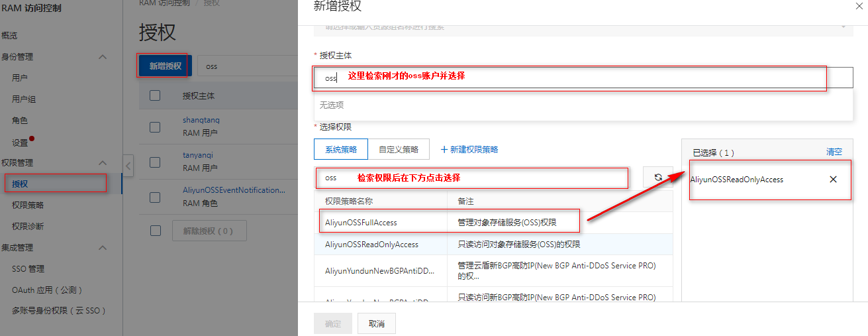Open 权限策略 in the sidebar
The image size is (868, 336).
click(x=28, y=205)
